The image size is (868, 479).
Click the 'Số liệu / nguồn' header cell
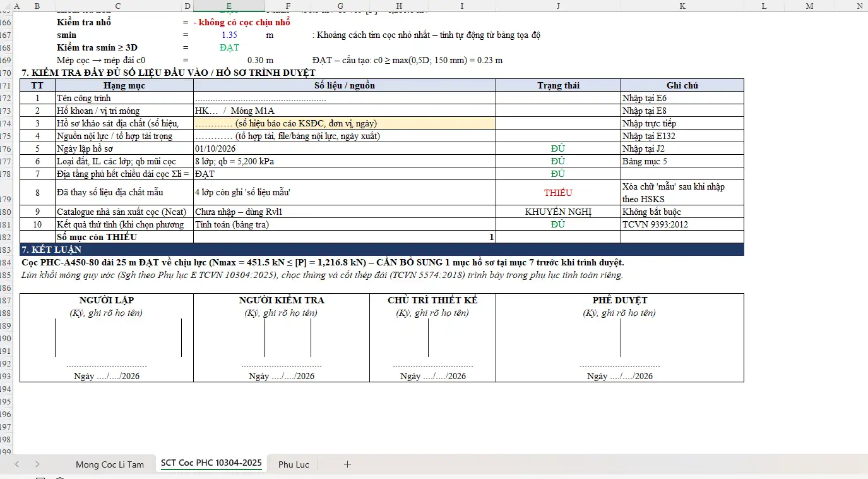coord(345,85)
